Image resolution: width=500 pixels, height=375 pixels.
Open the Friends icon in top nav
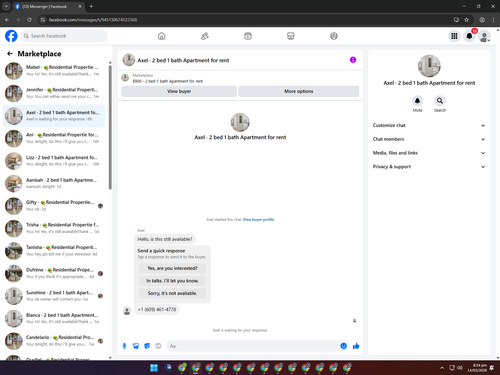tap(205, 36)
